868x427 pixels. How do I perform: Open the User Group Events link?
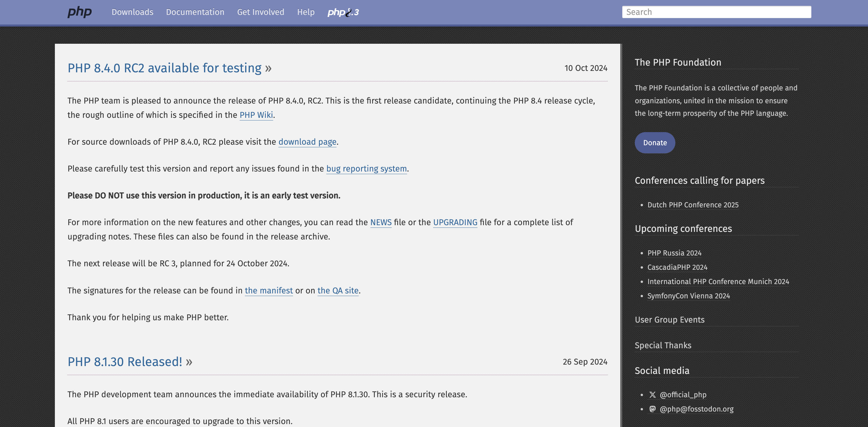670,320
